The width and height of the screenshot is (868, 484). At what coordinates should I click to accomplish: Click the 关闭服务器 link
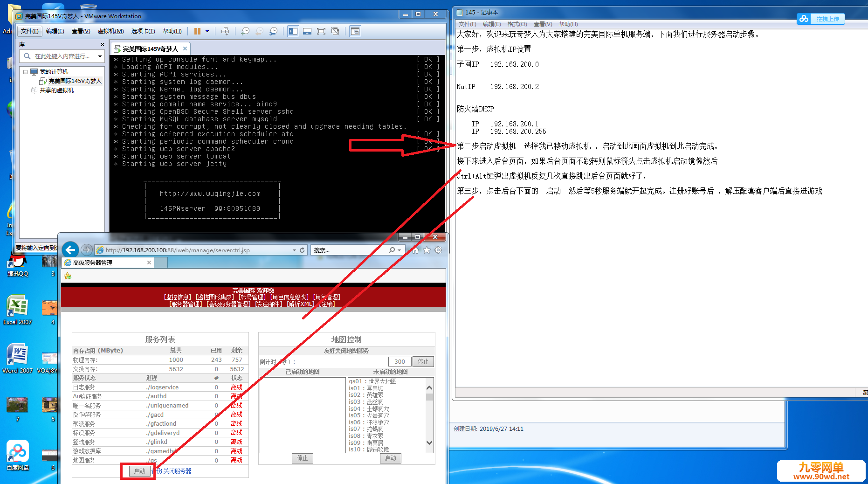point(177,471)
